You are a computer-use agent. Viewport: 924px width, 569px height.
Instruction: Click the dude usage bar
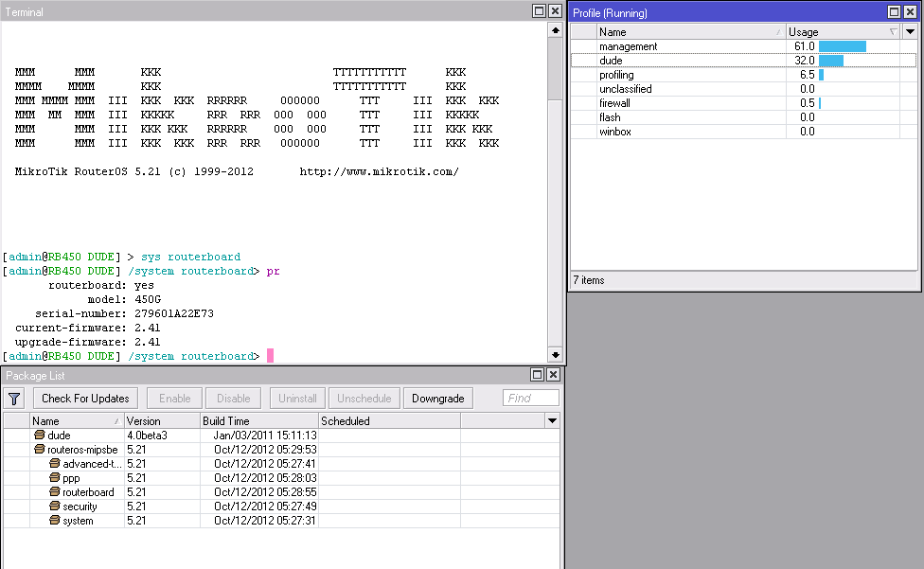pyautogui.click(x=831, y=61)
